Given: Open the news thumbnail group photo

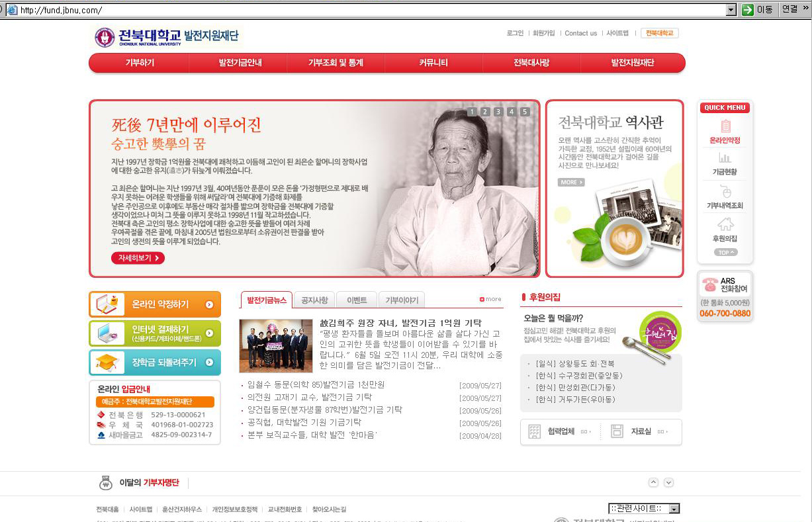Looking at the screenshot, I should pos(275,346).
